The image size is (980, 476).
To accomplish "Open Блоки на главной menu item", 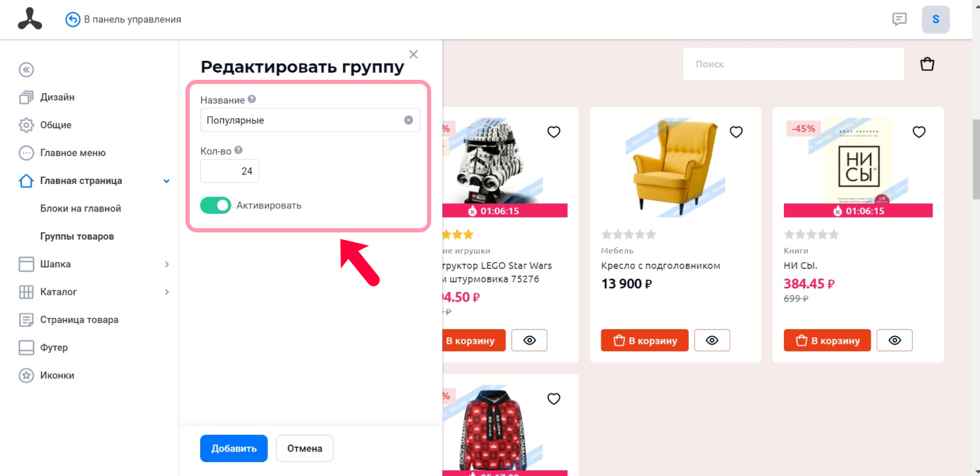I will [80, 209].
